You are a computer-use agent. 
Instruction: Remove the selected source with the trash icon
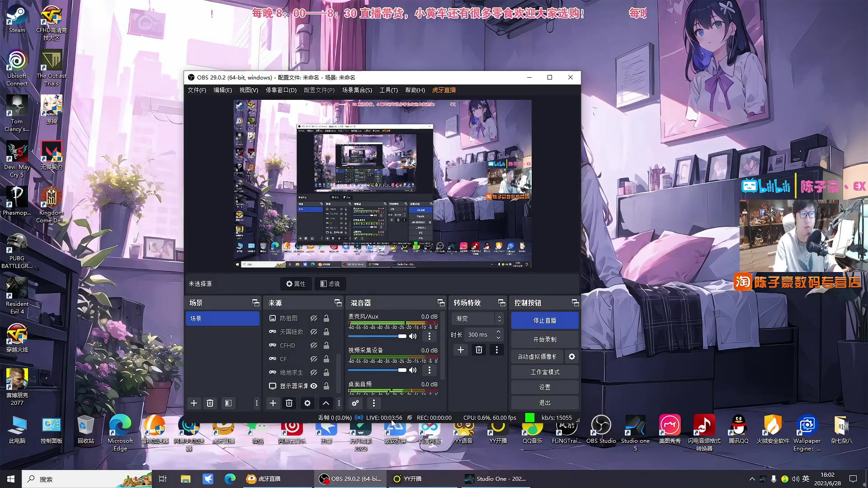tap(289, 403)
